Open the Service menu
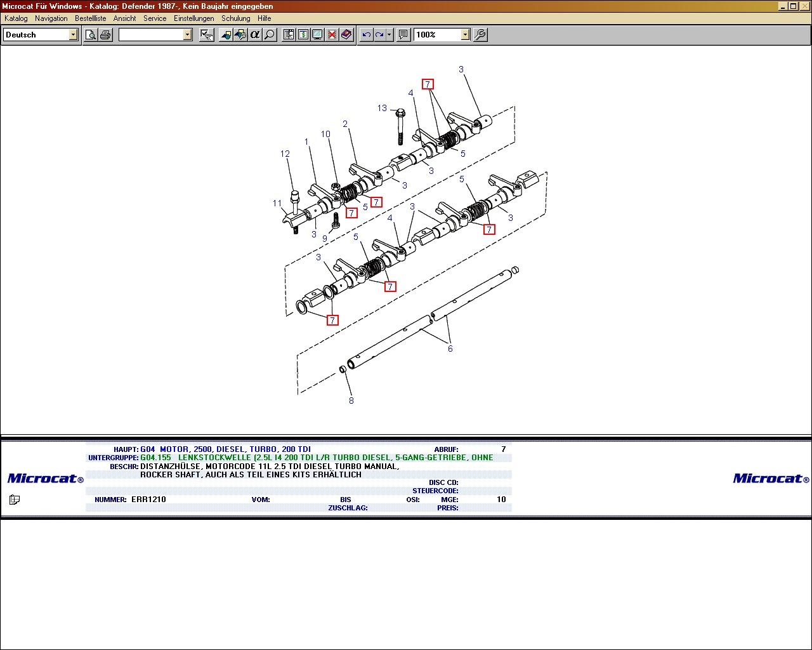 coord(155,18)
